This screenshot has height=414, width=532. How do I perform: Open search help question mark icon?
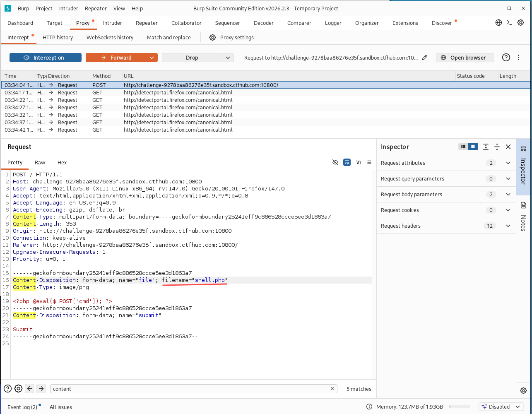(7, 388)
